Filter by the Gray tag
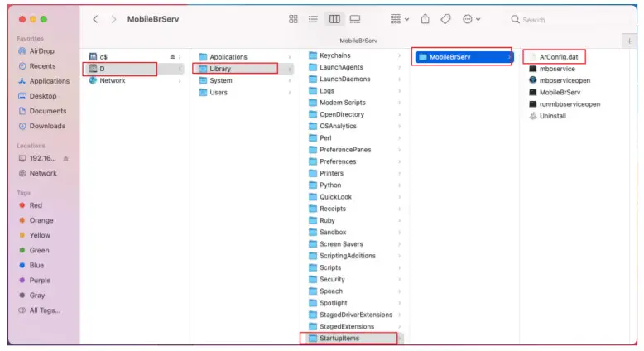Screen dimensions: 644x351 (x=36, y=296)
